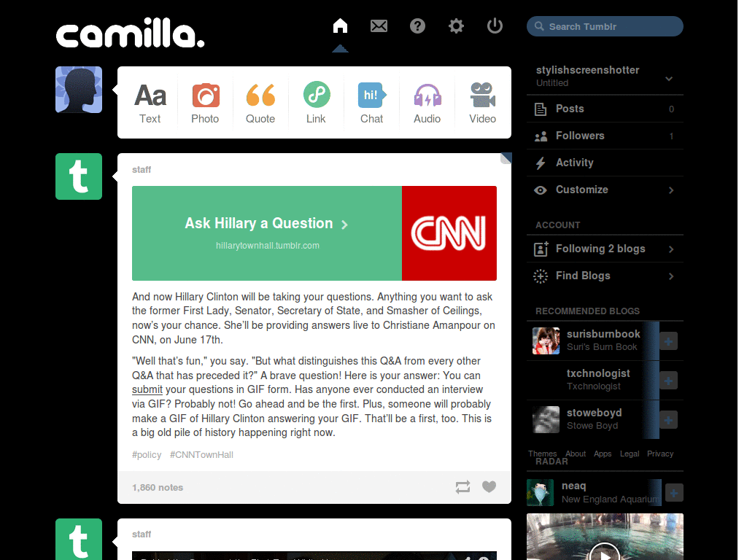Screen dimensions: 747x560
Task: Click the surisburnbook avatar thumbnail
Action: coord(546,341)
